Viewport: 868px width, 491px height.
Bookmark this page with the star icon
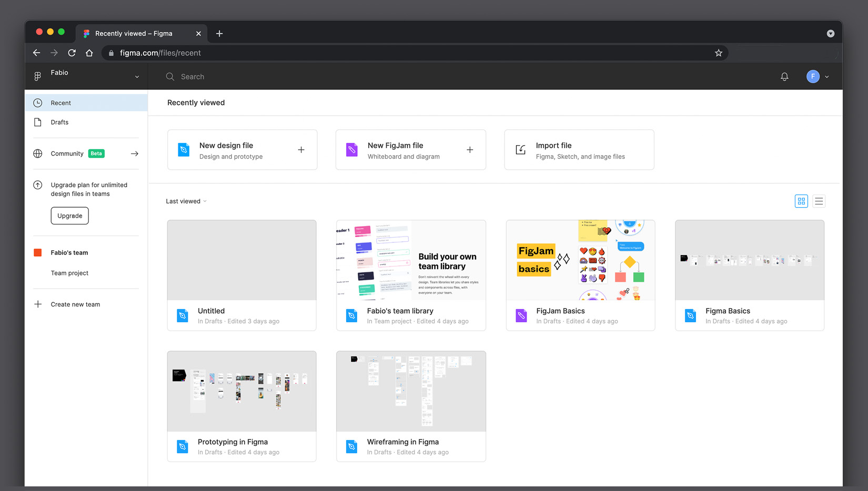point(718,53)
